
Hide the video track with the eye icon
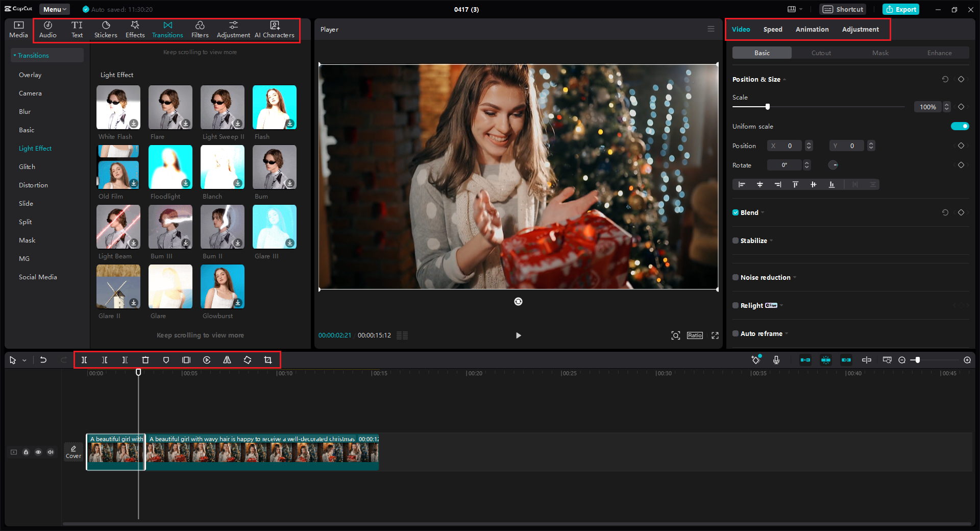pos(38,452)
